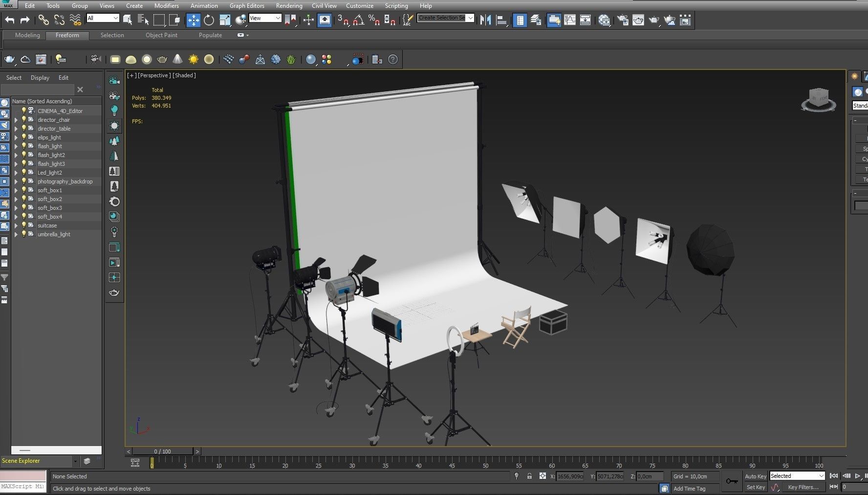Click the Undo arrow icon

(10, 20)
